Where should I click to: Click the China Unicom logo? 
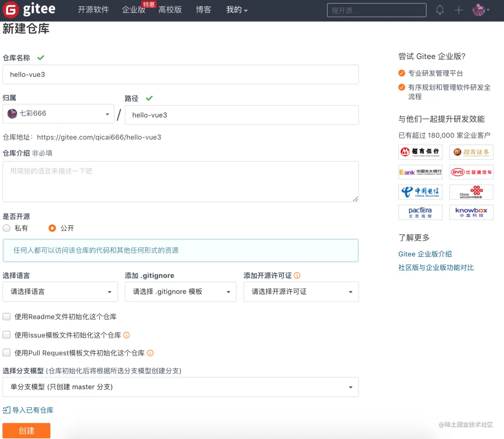point(471,192)
